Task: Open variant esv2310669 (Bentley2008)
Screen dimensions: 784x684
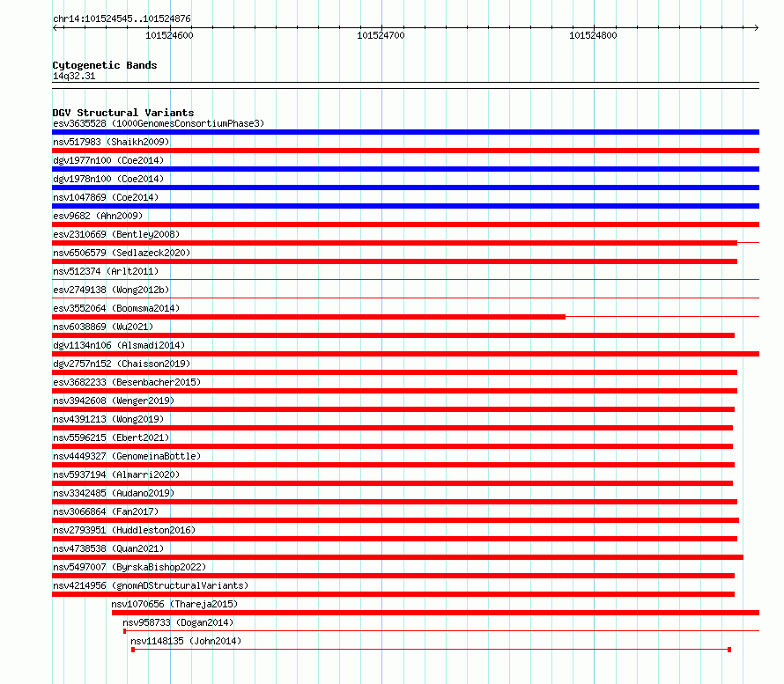Action: click(116, 234)
